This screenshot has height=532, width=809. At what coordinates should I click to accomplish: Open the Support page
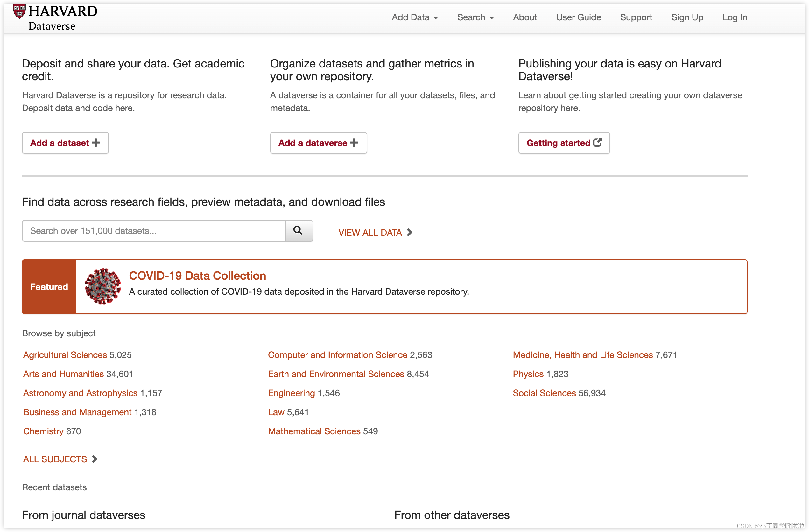pos(636,17)
